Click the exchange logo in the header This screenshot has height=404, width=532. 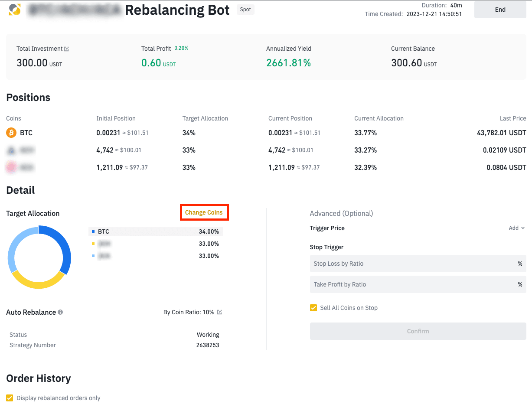15,9
